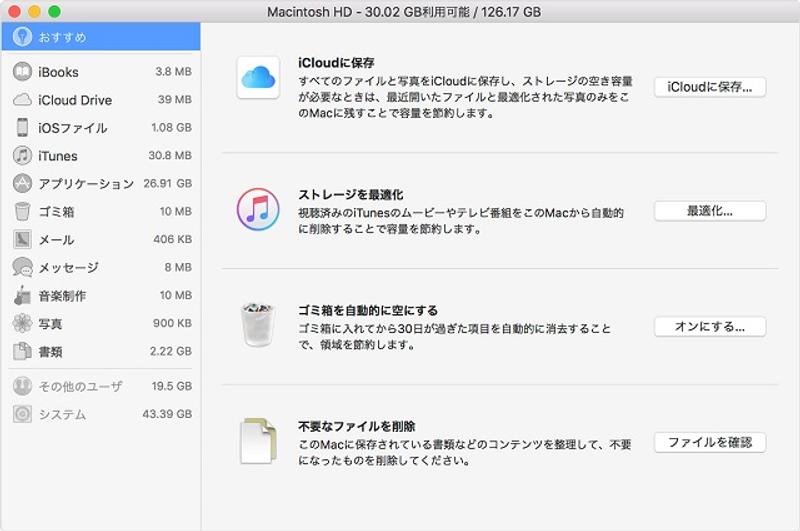
Task: Select 写真 in the sidebar
Action: click(101, 323)
